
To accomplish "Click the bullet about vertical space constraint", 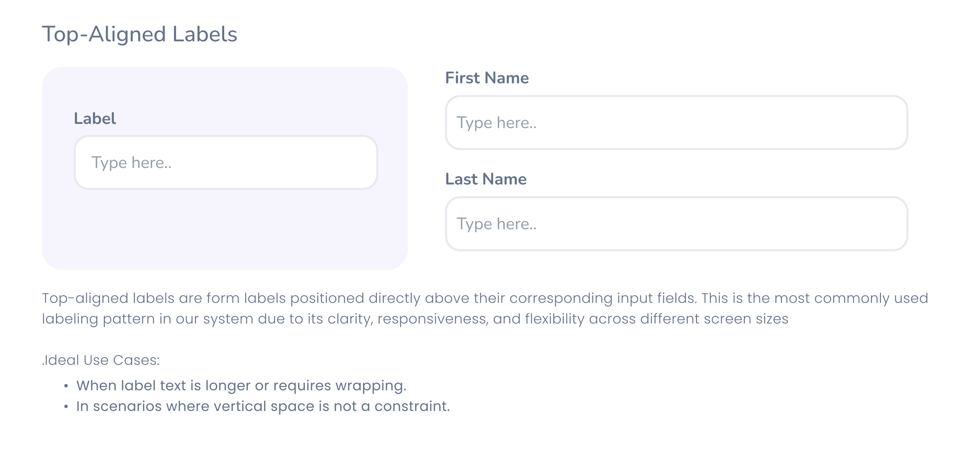I will (263, 406).
